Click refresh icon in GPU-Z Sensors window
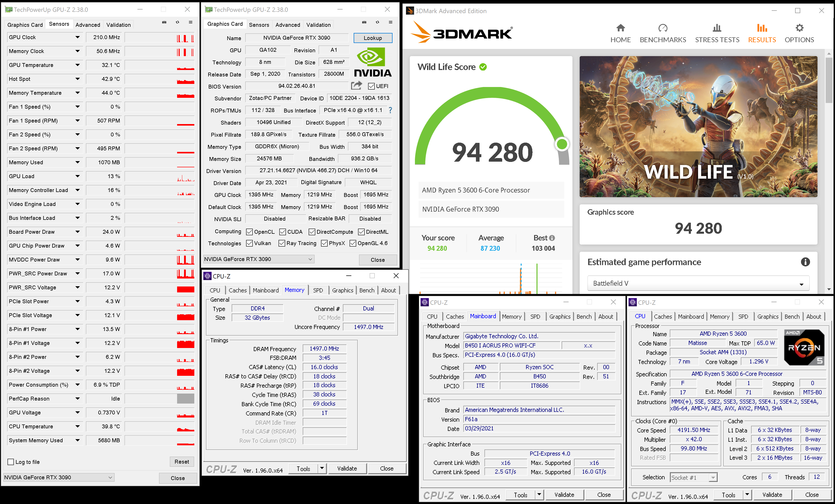Screen dimensions: 835x504 (177, 22)
